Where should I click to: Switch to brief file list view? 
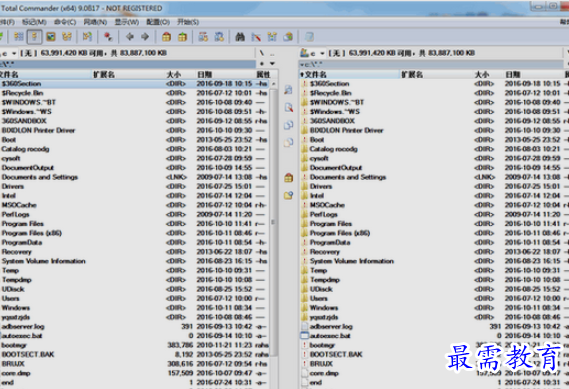point(19,37)
